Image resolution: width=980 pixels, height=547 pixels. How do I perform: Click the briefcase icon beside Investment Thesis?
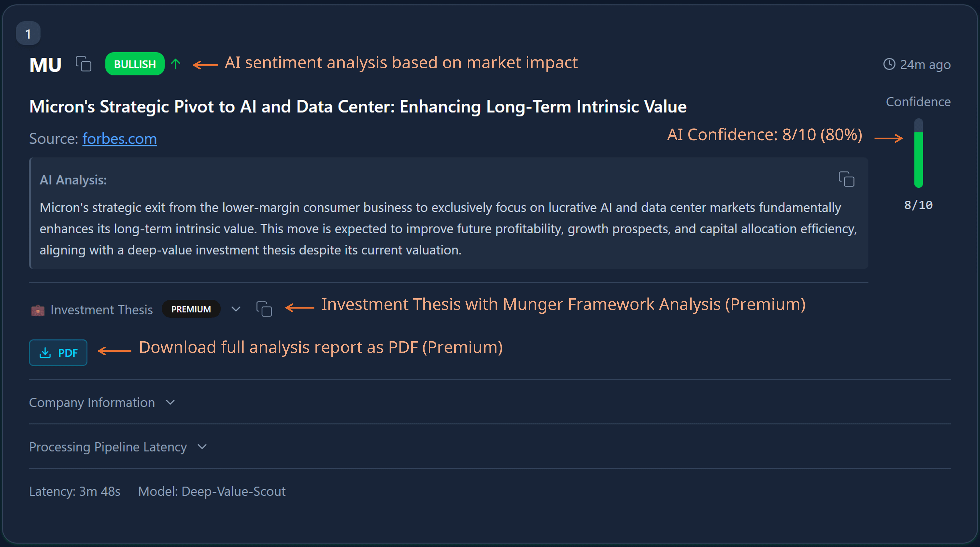38,310
